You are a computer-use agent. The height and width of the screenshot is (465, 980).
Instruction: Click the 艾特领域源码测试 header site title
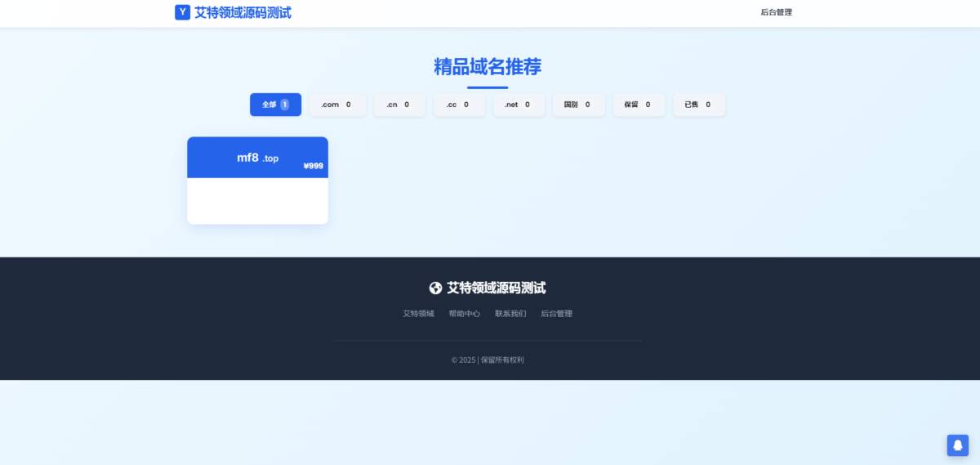243,12
